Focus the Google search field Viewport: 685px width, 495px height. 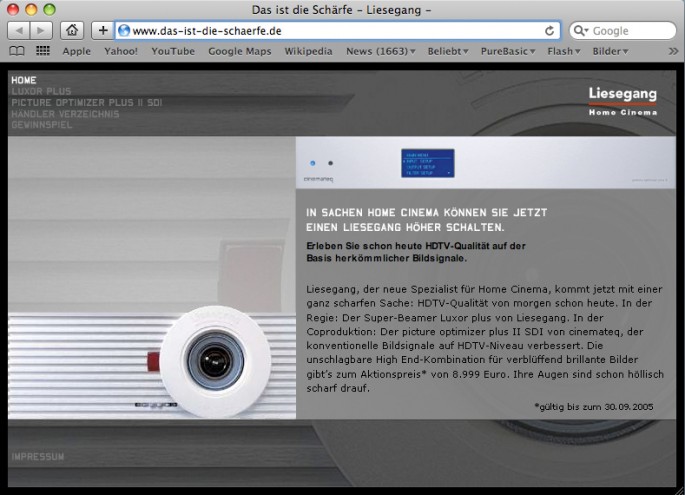click(623, 31)
